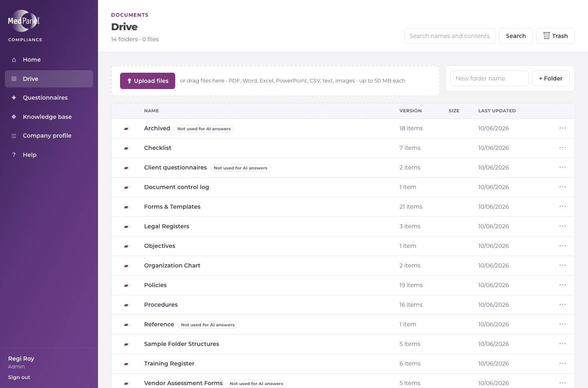The width and height of the screenshot is (588, 388).
Task: Click the MedPanel logo
Action: point(24,20)
